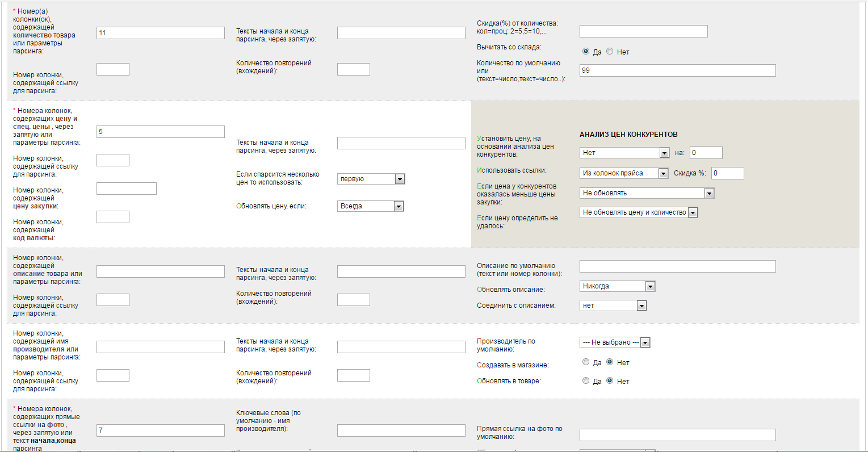Click the photo links column field containing 7
This screenshot has width=868, height=452.
[160, 430]
